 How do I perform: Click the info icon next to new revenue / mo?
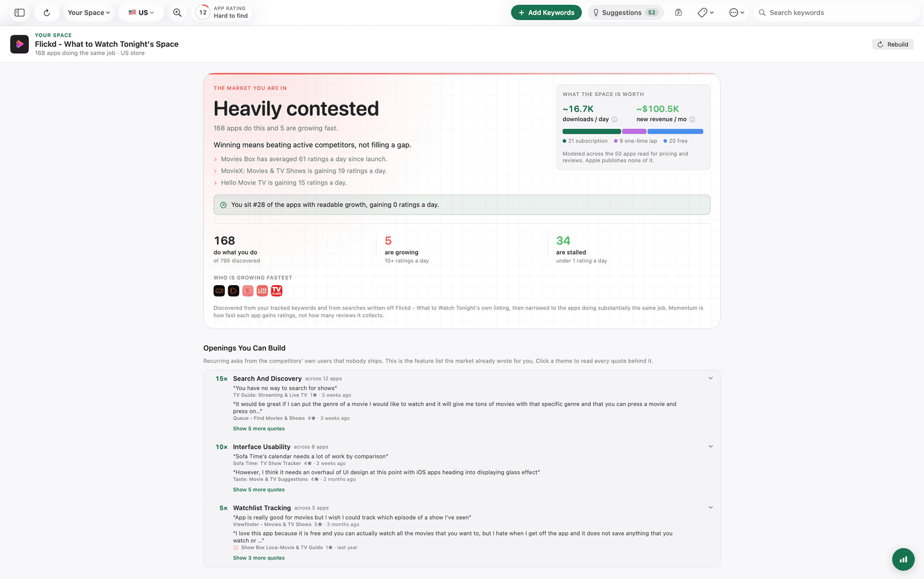coord(692,119)
